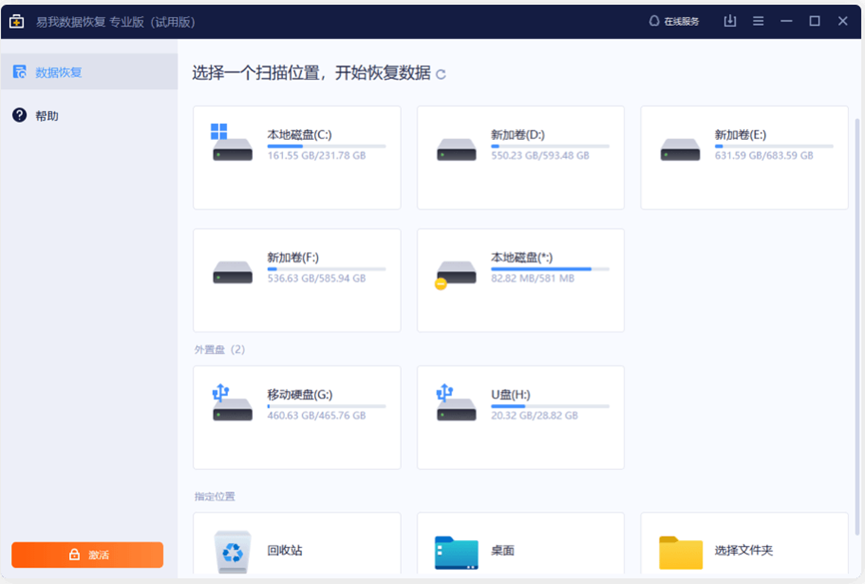Click the app logo in title bar
Image resolution: width=865 pixels, height=584 pixels.
click(17, 21)
